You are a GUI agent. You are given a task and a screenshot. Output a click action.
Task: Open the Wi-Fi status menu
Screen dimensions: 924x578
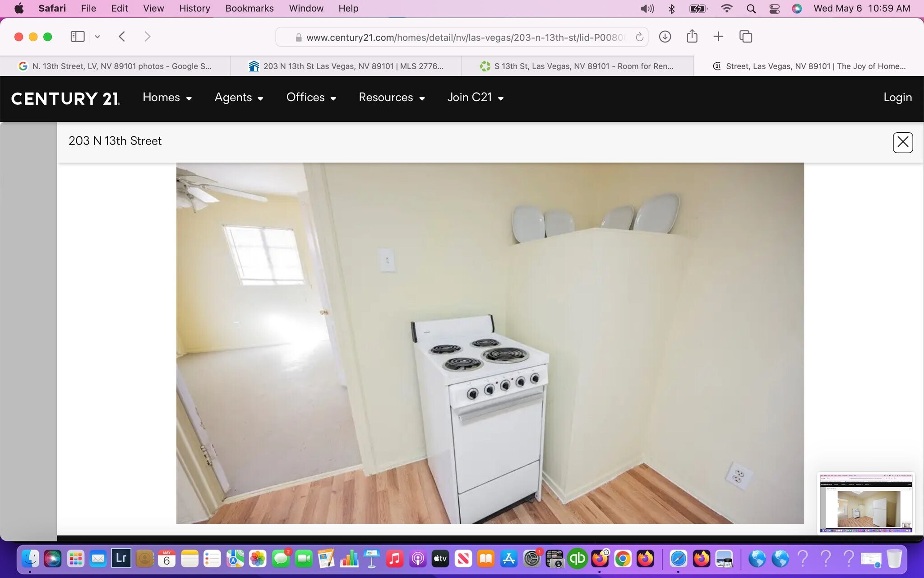tap(726, 9)
